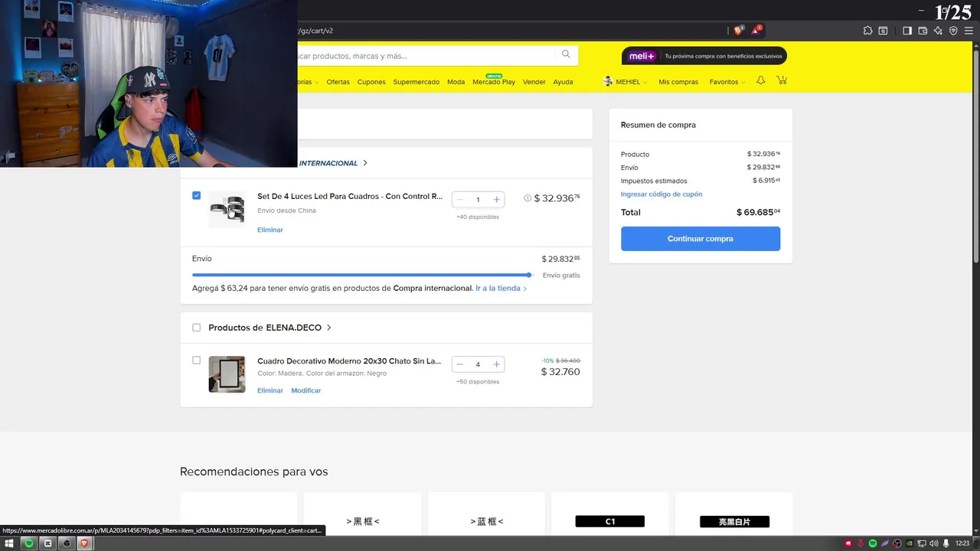Viewport: 980px width, 551px height.
Task: Open the Leo AI sparkle icon
Action: coord(938,31)
